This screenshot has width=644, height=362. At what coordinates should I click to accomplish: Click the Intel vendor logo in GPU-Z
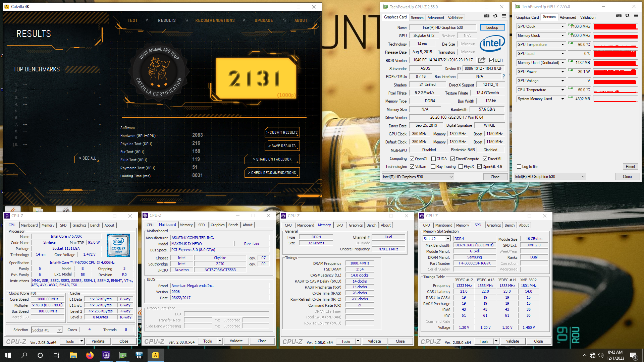(492, 43)
